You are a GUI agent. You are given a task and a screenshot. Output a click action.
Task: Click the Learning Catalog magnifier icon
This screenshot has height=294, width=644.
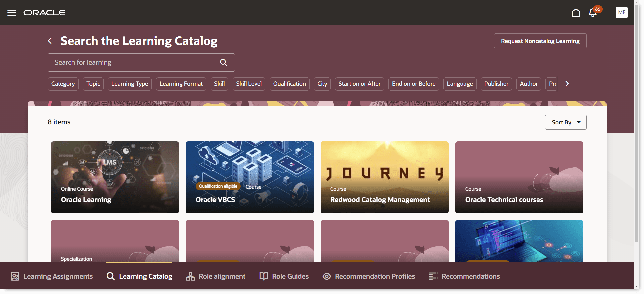(x=111, y=276)
